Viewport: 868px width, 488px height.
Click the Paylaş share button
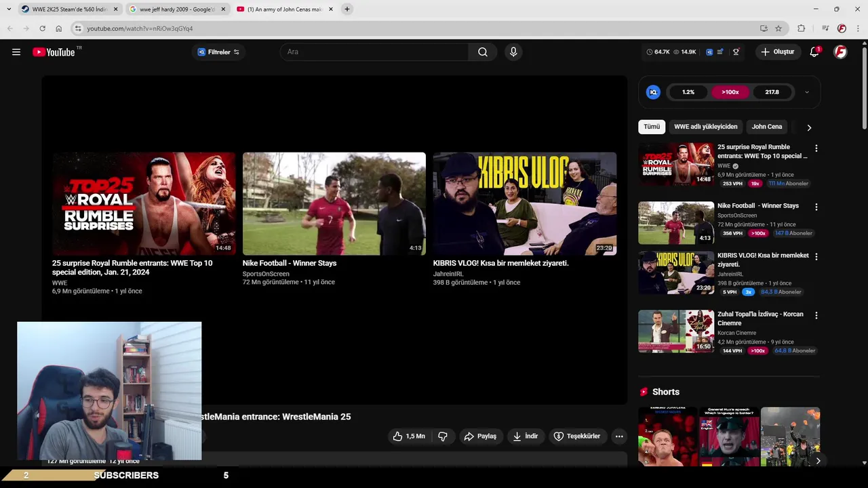pyautogui.click(x=480, y=436)
